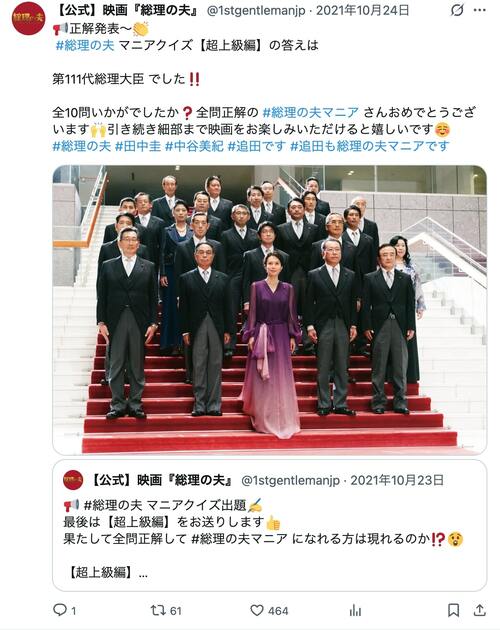Like the tweet with 464 likes
Viewport: 500px width, 630px height.
(x=257, y=610)
